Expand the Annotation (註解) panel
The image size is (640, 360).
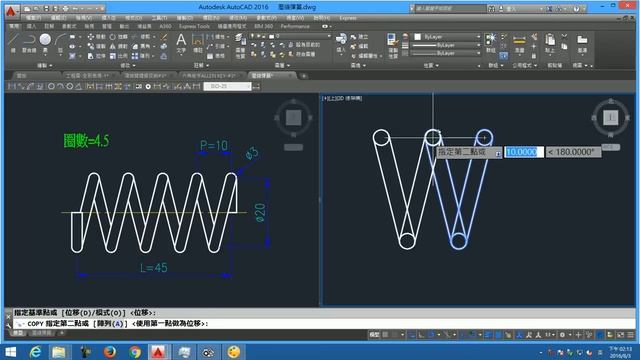201,65
